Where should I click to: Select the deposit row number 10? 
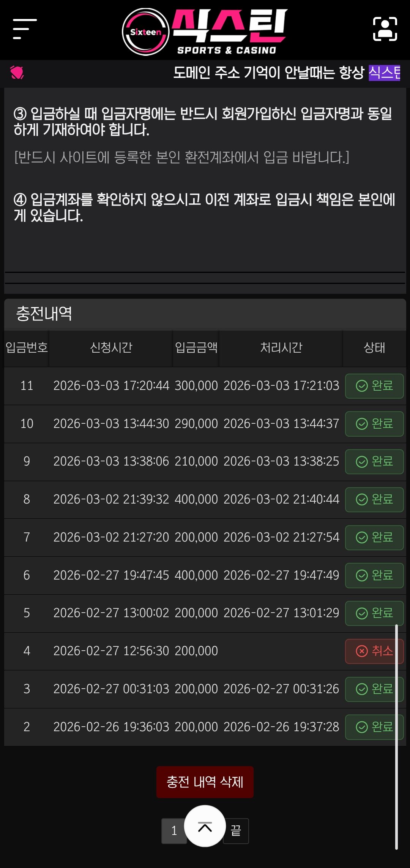point(27,424)
